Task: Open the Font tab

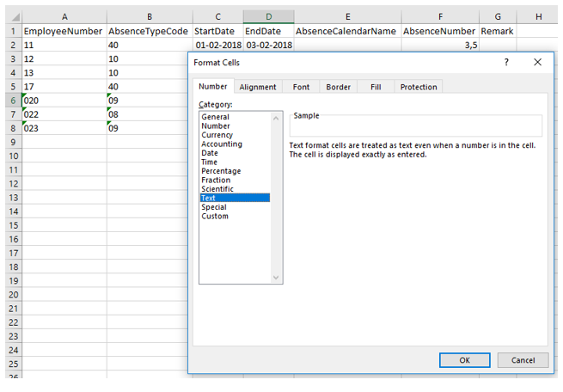Action: point(301,87)
